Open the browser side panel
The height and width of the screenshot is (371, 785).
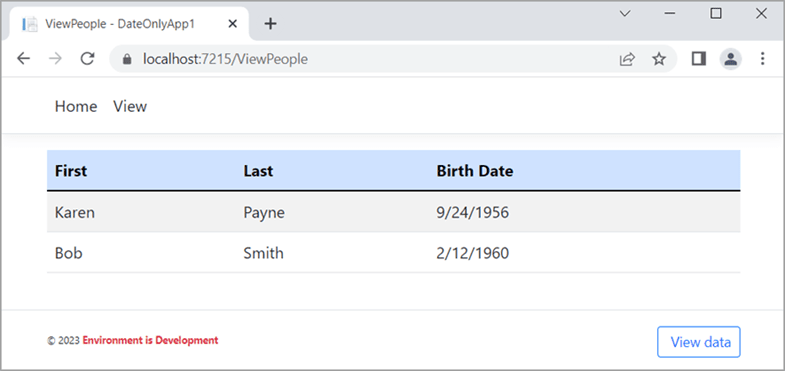(698, 59)
